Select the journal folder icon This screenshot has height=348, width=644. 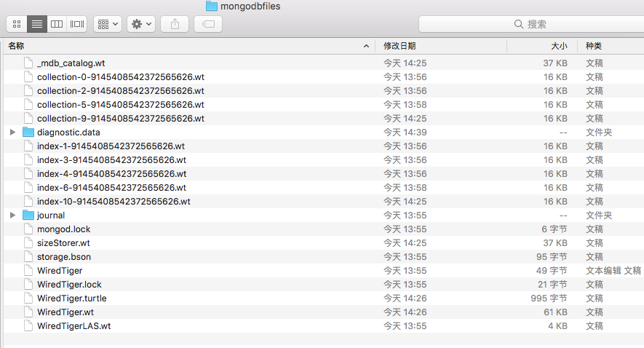28,215
